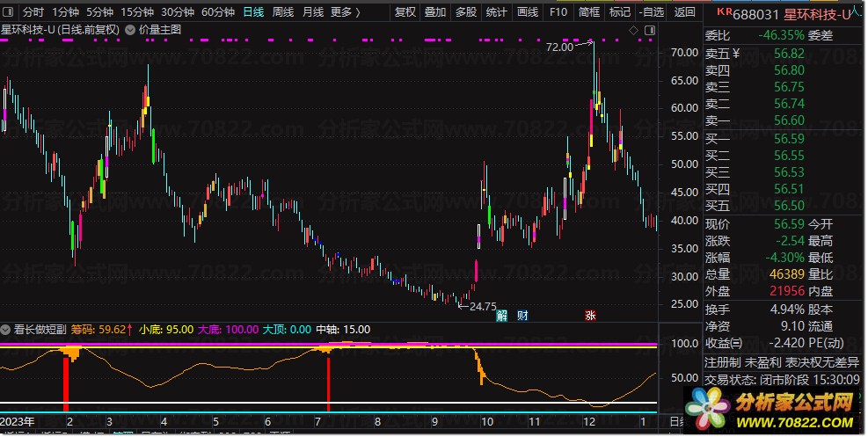Click the 财 marker below the chart

coord(522,316)
